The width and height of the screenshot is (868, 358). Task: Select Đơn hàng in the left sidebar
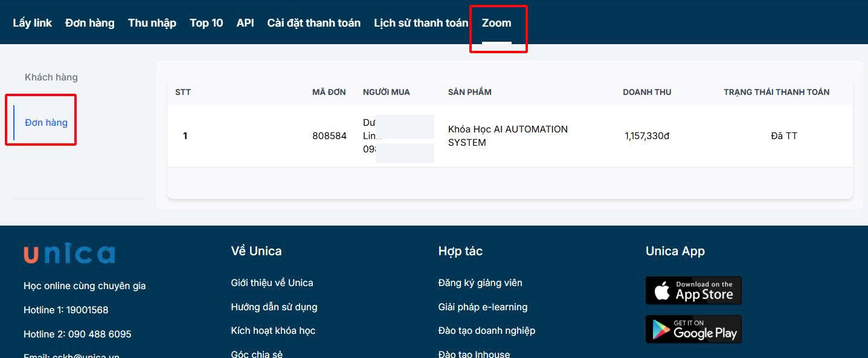point(46,123)
